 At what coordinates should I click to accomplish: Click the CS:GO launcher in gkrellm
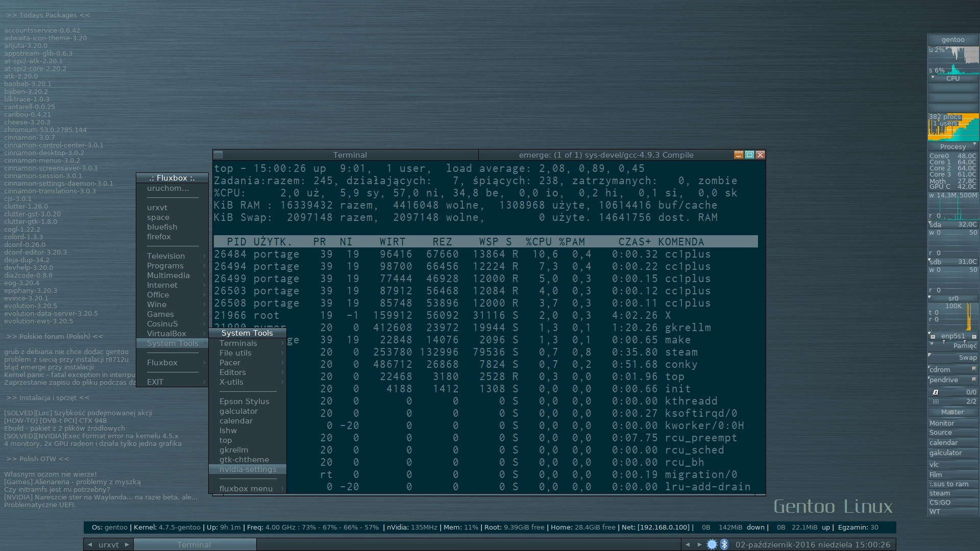coord(952,503)
